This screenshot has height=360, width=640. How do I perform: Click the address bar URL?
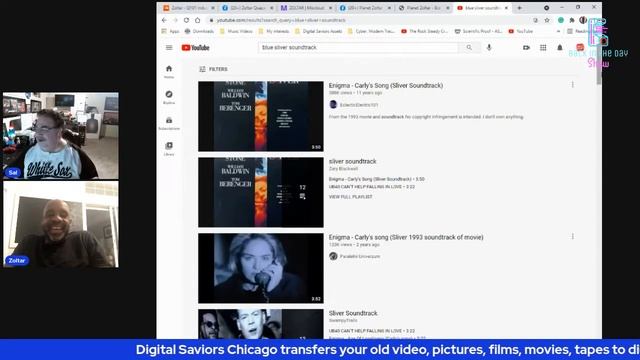point(281,20)
